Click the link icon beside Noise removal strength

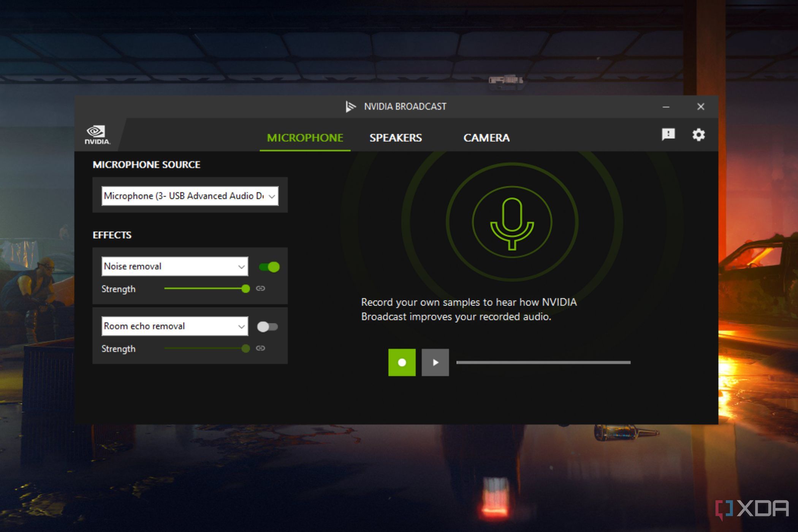260,288
